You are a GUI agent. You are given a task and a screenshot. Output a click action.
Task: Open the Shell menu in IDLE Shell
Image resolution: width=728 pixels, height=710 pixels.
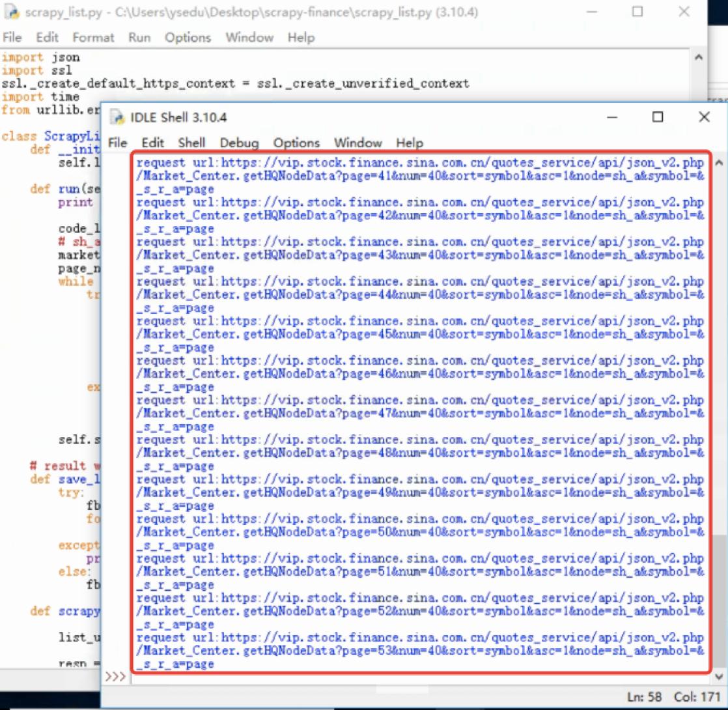(x=191, y=143)
